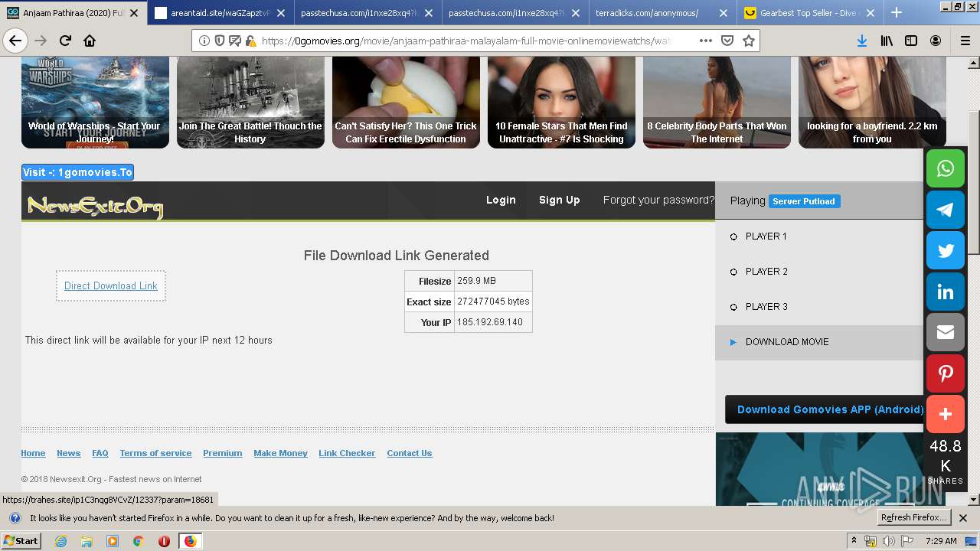The image size is (980, 551).
Task: Close the terraclicks.com tab
Action: (x=723, y=13)
